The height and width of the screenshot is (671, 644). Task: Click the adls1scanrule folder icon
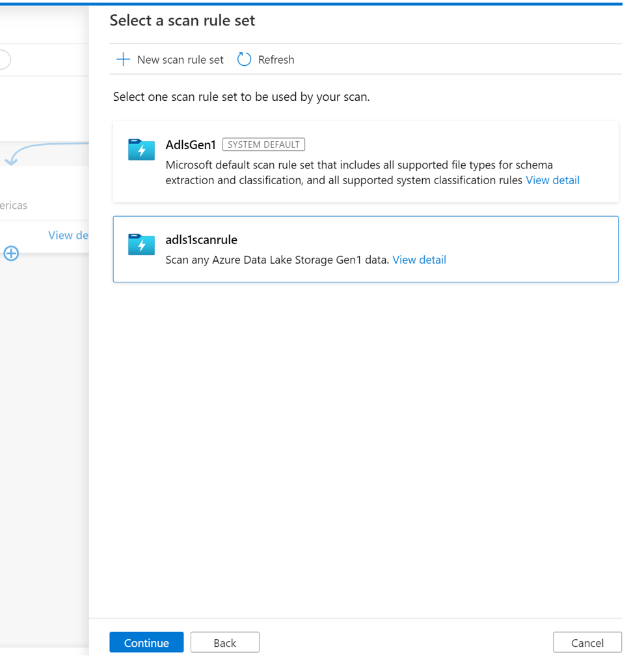pyautogui.click(x=141, y=245)
